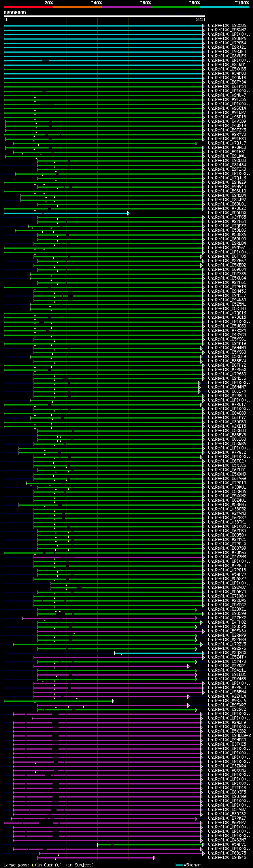Viewport: 253px width, 868px height.
Task: Open hit UniRef100_B9GEP6
Action: pos(227,39)
